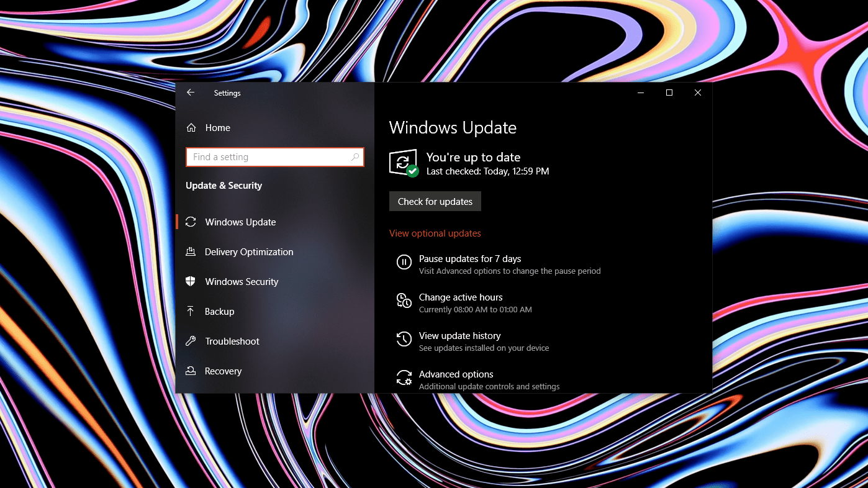Click "Visit Advanced options to change the pause period"
The image size is (868, 488).
(510, 271)
